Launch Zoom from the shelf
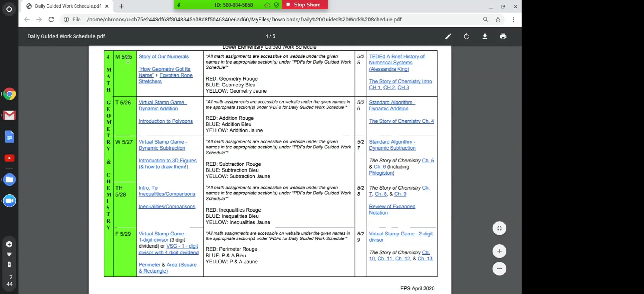The height and width of the screenshot is (294, 644). point(9,201)
